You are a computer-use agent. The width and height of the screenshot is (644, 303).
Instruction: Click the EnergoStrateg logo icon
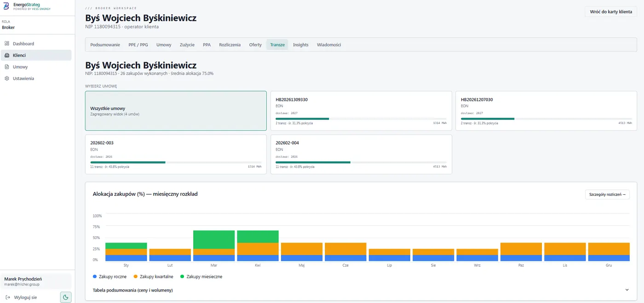pyautogui.click(x=7, y=6)
